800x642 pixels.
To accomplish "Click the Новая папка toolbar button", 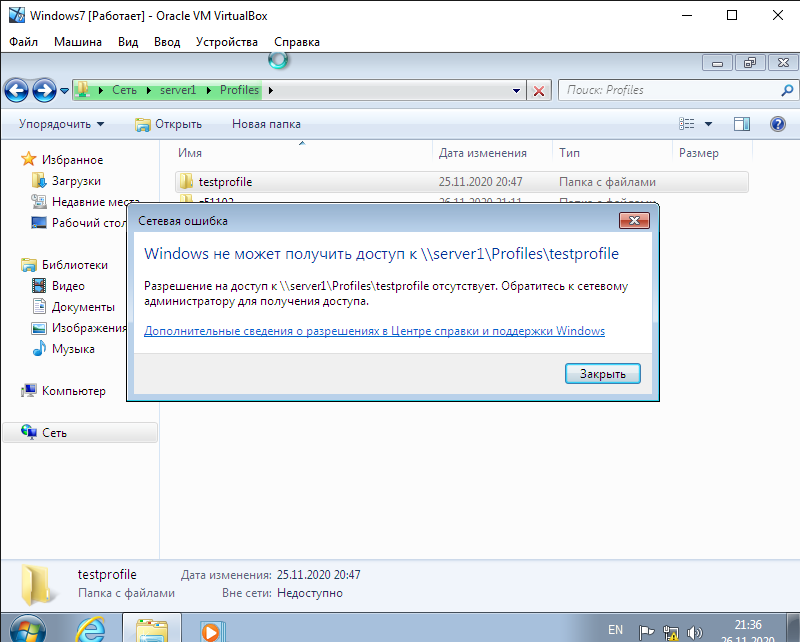I will pyautogui.click(x=266, y=124).
